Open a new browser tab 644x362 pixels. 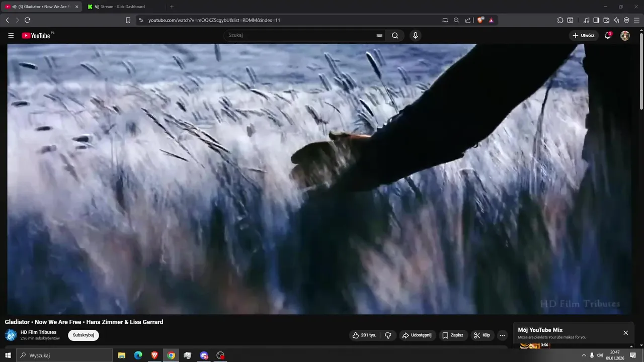coord(172,7)
